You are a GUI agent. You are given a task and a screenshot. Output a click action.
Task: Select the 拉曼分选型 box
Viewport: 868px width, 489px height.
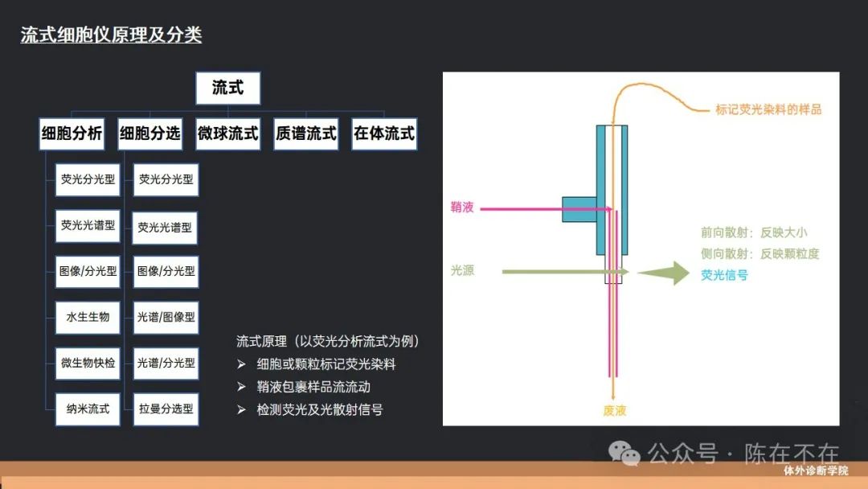click(166, 409)
